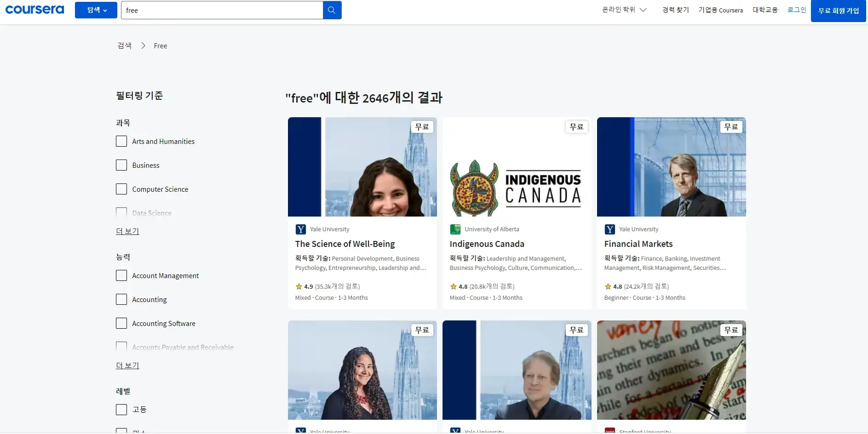Click the Free breadcrumb item

click(161, 46)
